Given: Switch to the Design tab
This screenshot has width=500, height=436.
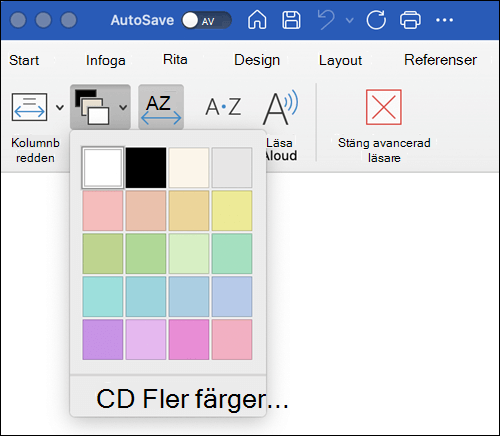Looking at the screenshot, I should click(x=257, y=60).
